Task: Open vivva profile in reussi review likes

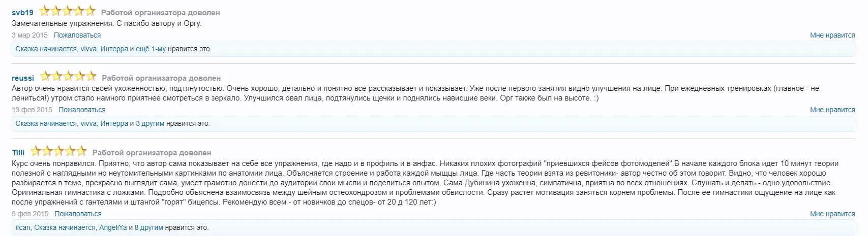Action: 88,123
